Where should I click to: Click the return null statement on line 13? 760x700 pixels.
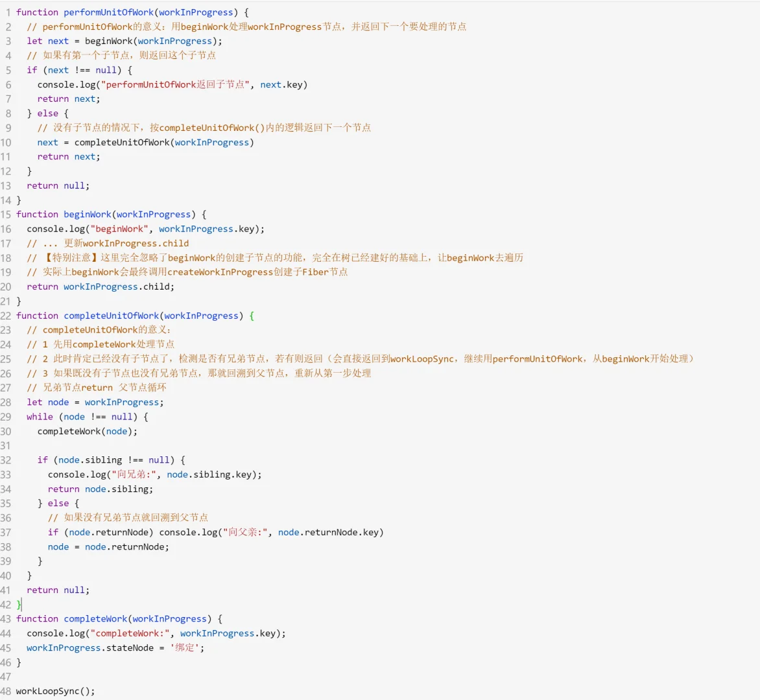[x=57, y=185]
